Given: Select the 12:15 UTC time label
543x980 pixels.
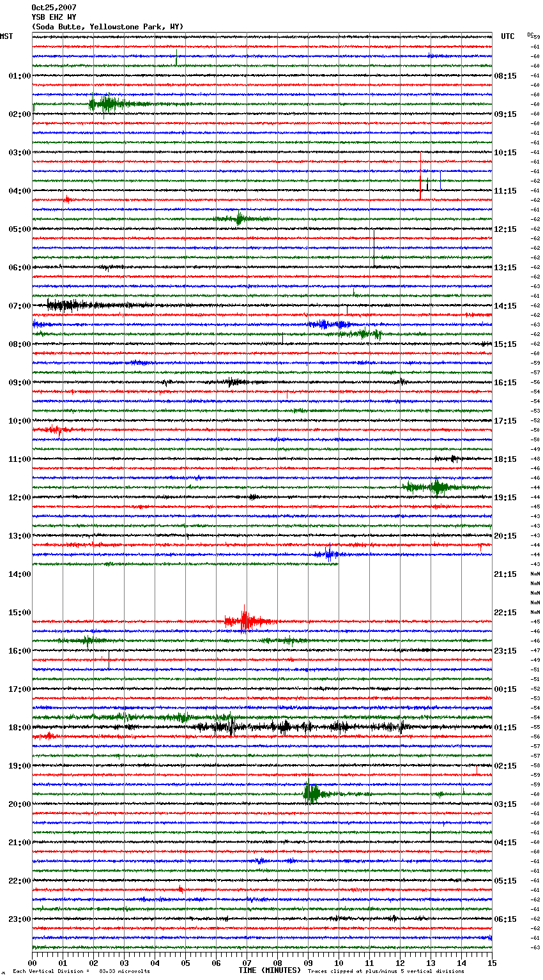Looking at the screenshot, I should pos(505,229).
